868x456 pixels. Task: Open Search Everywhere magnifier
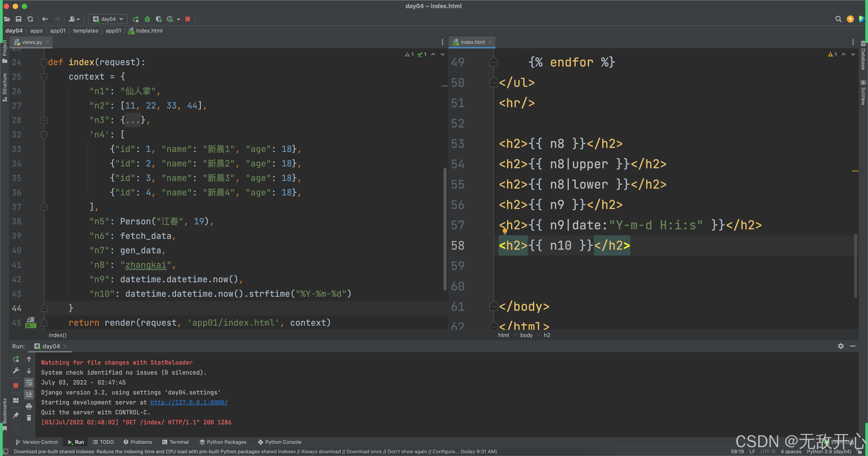click(838, 19)
